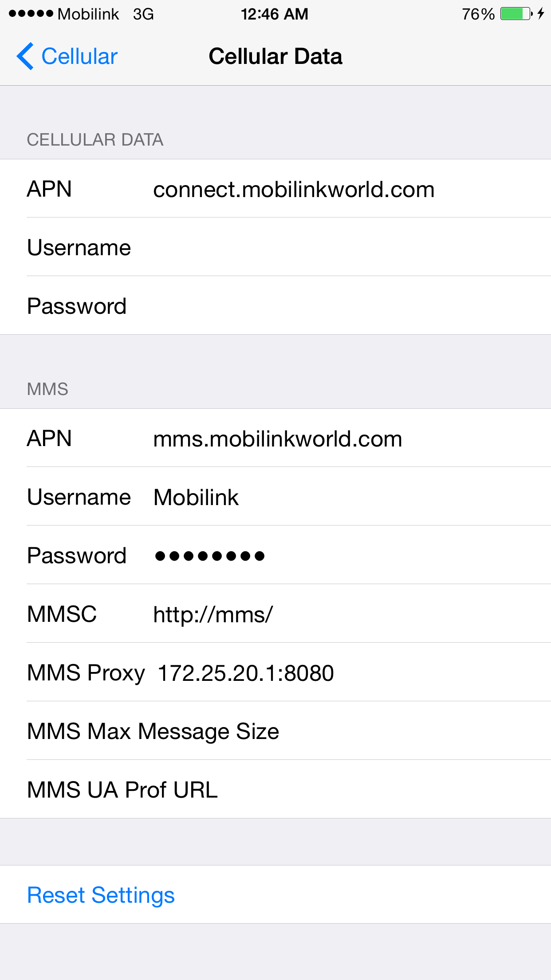Image resolution: width=551 pixels, height=980 pixels.
Task: Select the Cellular Data Password field
Action: [275, 306]
